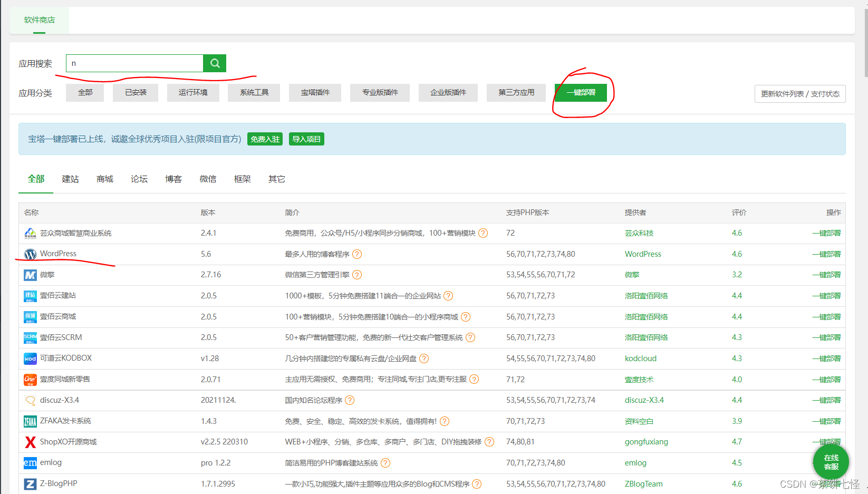The image size is (868, 494).
Task: Click the ZFAKA发卡系统 icon
Action: click(x=30, y=421)
